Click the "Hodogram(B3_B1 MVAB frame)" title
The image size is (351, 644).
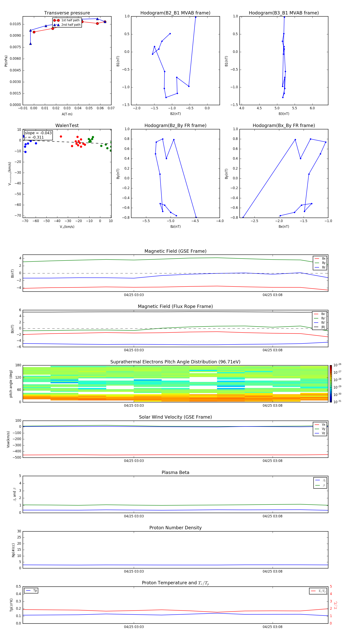284,13
